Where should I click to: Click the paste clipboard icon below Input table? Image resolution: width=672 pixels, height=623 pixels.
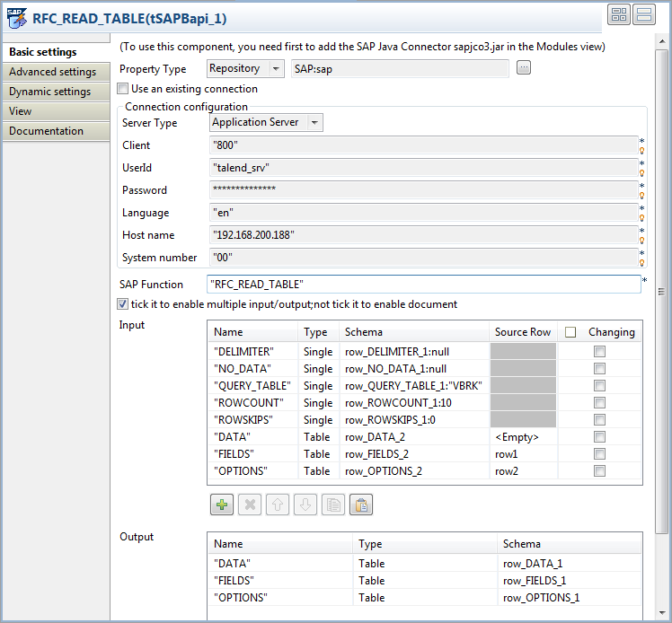(361, 505)
